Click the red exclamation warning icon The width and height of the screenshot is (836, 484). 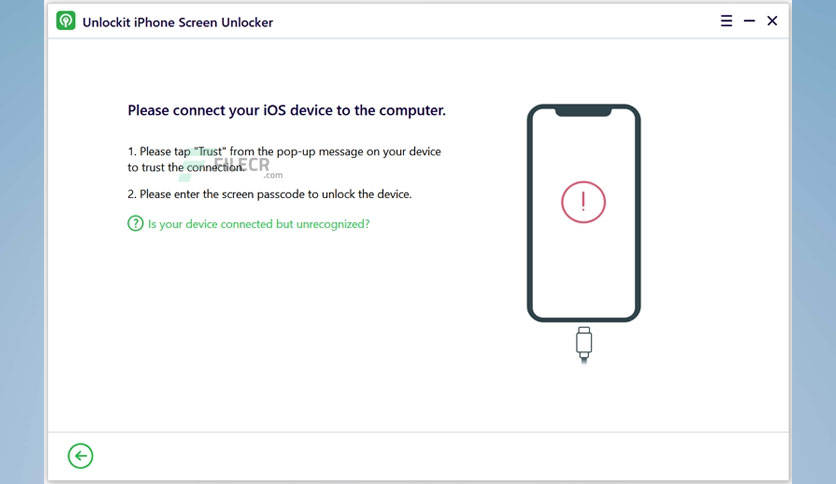pos(583,202)
